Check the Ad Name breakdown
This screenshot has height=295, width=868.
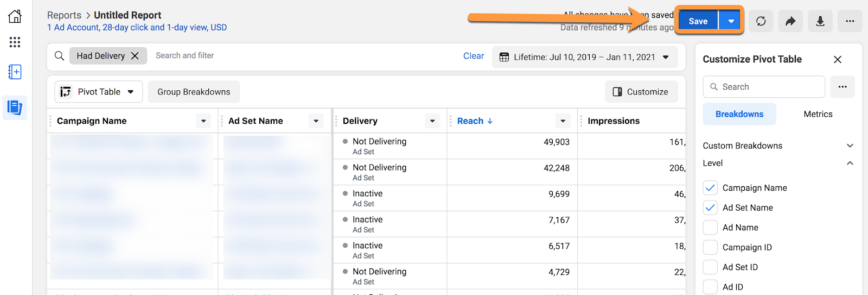tap(710, 228)
